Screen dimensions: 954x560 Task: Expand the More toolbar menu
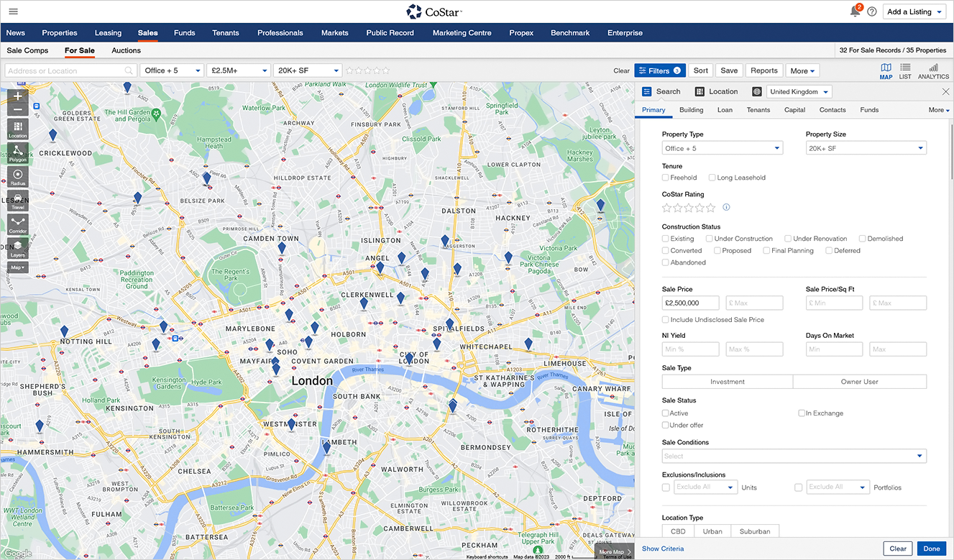pyautogui.click(x=802, y=70)
